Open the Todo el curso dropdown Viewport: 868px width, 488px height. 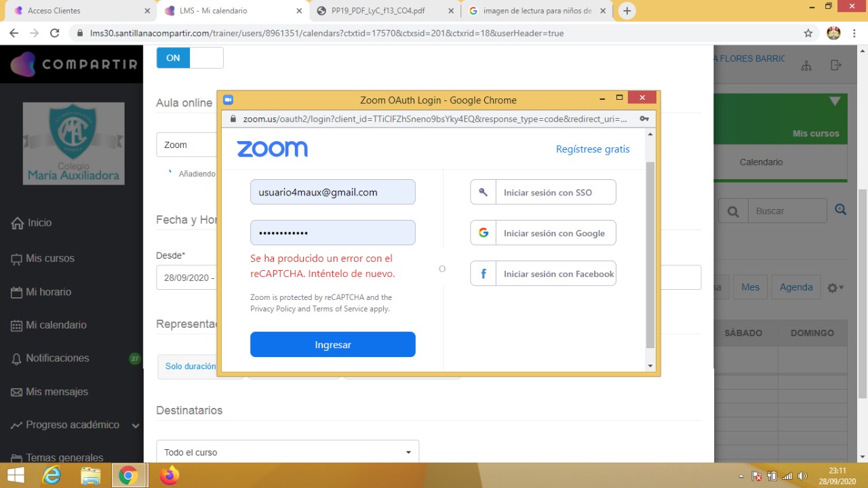[288, 452]
